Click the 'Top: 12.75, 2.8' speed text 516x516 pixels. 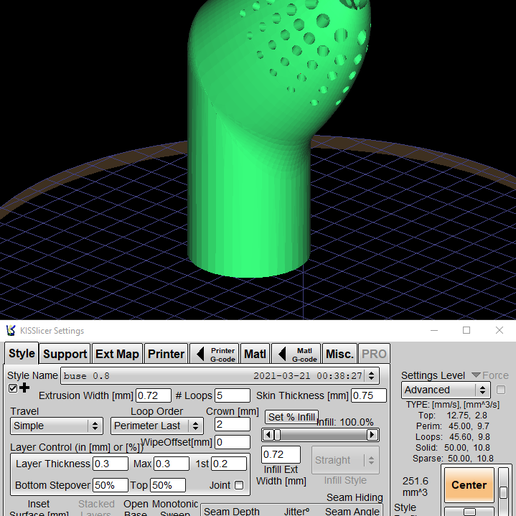click(x=453, y=416)
